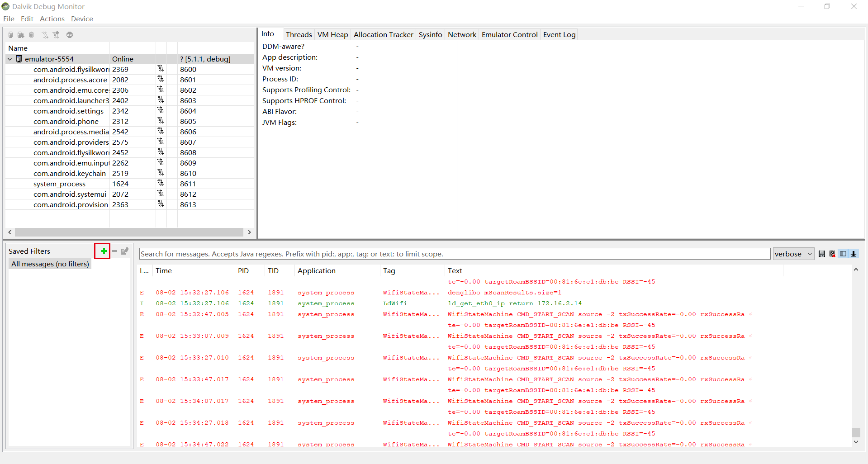Switch to the Threads tab
This screenshot has width=868, height=464.
pyautogui.click(x=299, y=34)
